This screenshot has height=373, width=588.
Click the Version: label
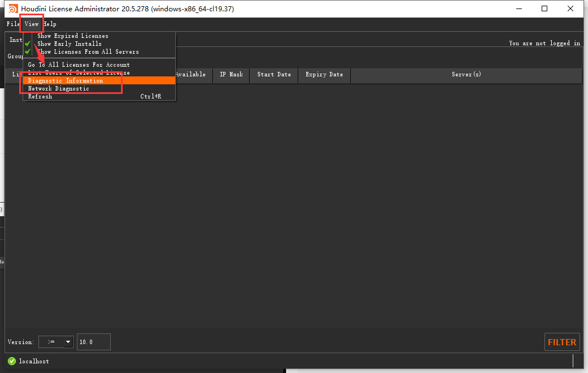pyautogui.click(x=20, y=342)
